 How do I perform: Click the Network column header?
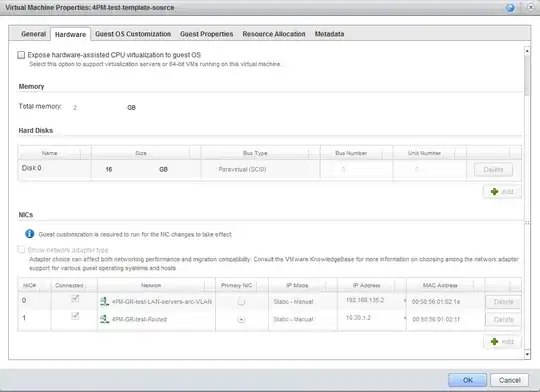click(151, 285)
